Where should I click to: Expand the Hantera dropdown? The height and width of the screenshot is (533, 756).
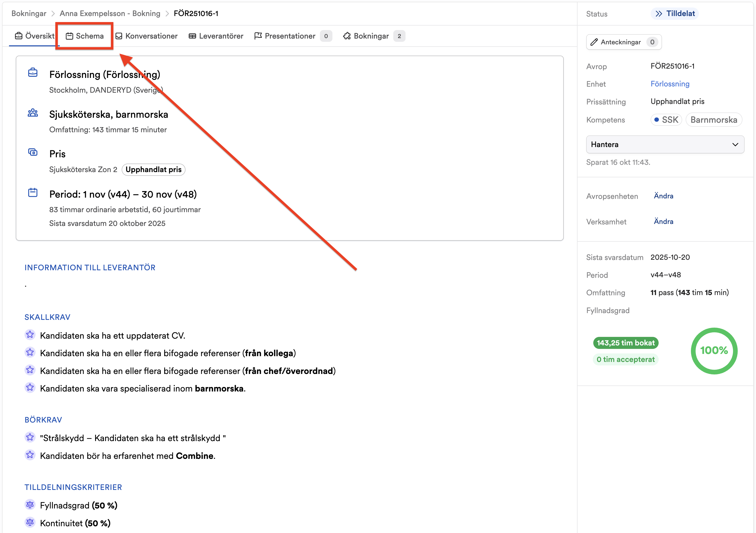[665, 144]
